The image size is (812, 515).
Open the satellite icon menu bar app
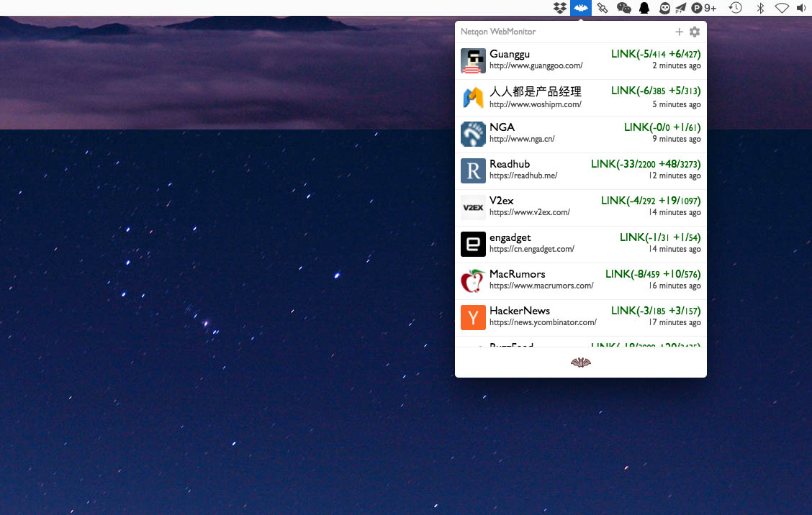[602, 8]
